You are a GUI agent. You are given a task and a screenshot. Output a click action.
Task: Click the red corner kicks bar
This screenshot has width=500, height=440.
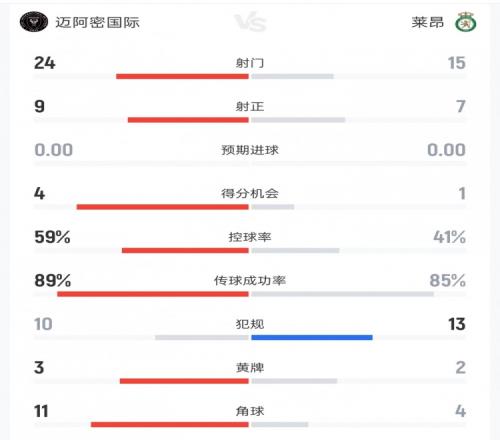[x=170, y=424]
